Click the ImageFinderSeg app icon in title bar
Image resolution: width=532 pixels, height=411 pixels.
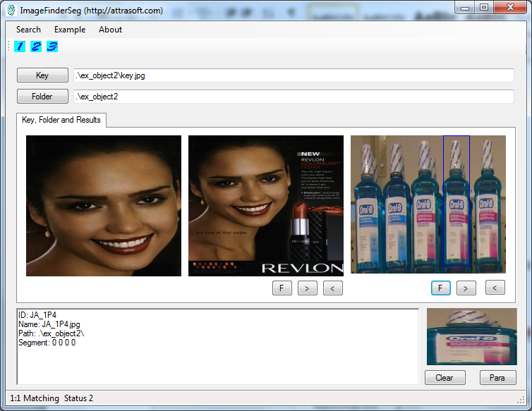click(11, 10)
